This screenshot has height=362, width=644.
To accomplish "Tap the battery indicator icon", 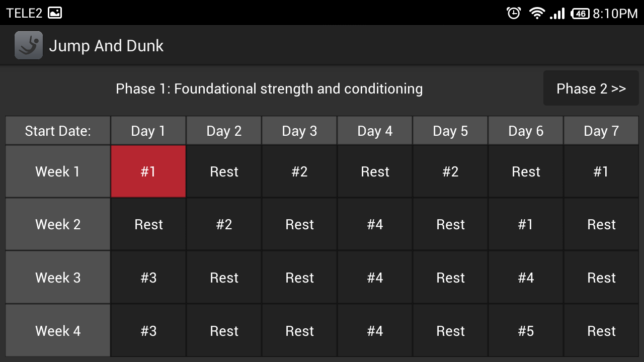I will coord(580,14).
